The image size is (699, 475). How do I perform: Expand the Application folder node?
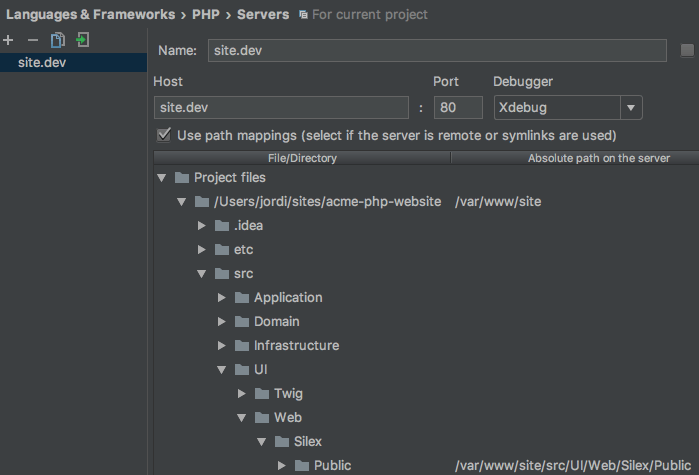pyautogui.click(x=223, y=298)
